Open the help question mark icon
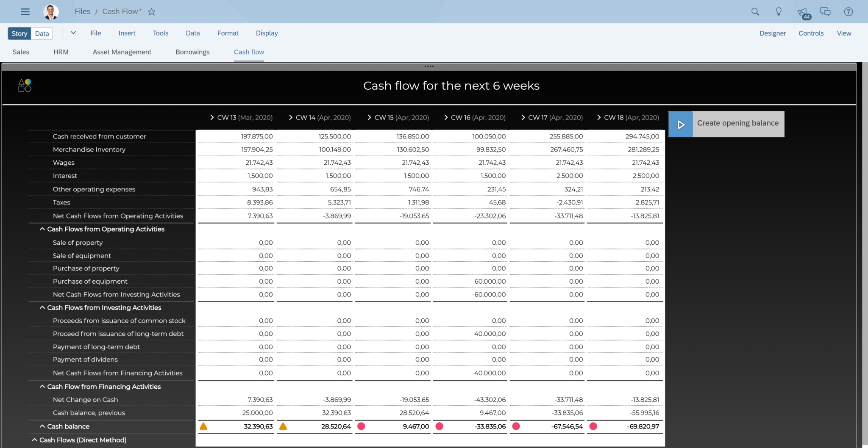This screenshot has height=448, width=868. coord(848,12)
